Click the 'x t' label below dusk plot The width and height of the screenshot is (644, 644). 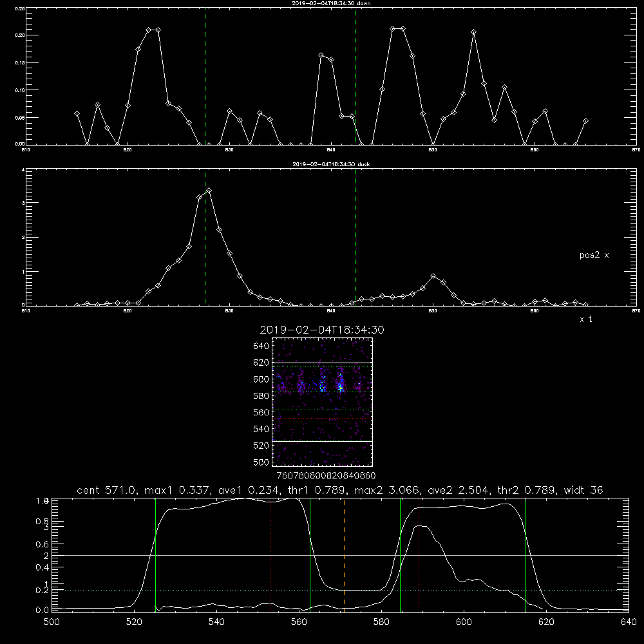click(585, 319)
